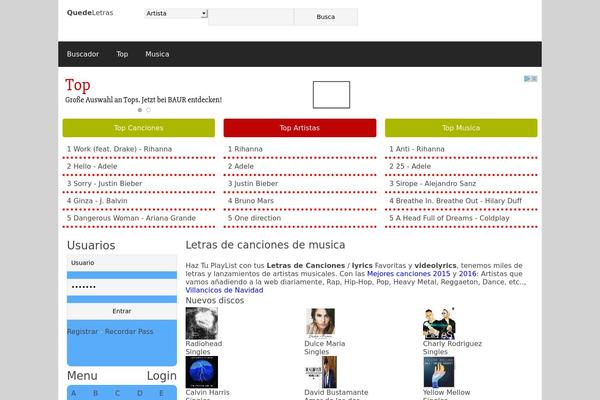600x400 pixels.
Task: Open Radiohead album cover thumbnail
Action: (x=202, y=323)
